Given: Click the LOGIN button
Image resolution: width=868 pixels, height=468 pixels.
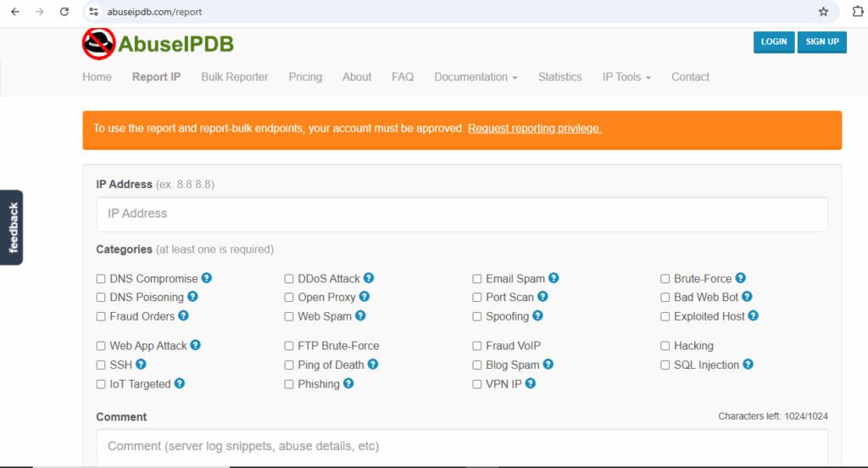Looking at the screenshot, I should point(774,42).
